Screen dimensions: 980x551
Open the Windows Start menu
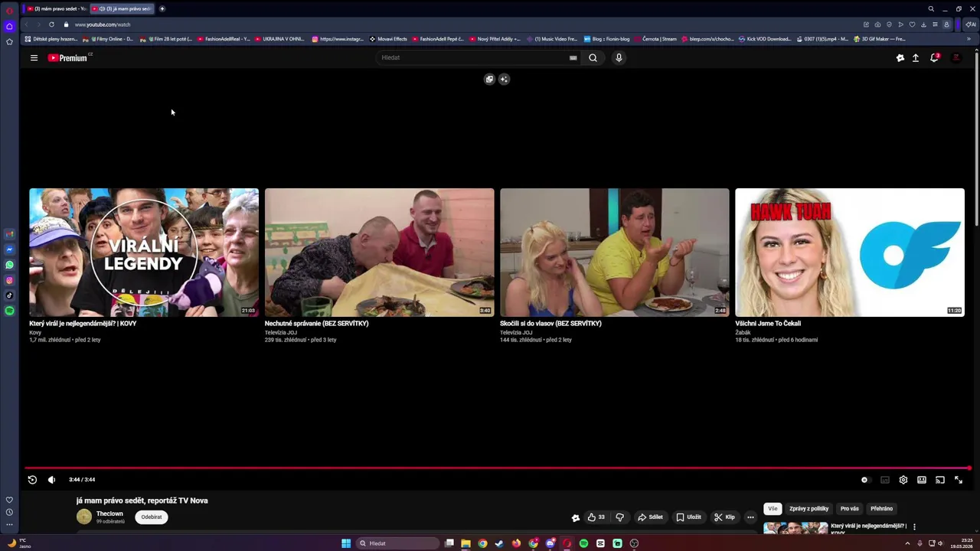[346, 543]
